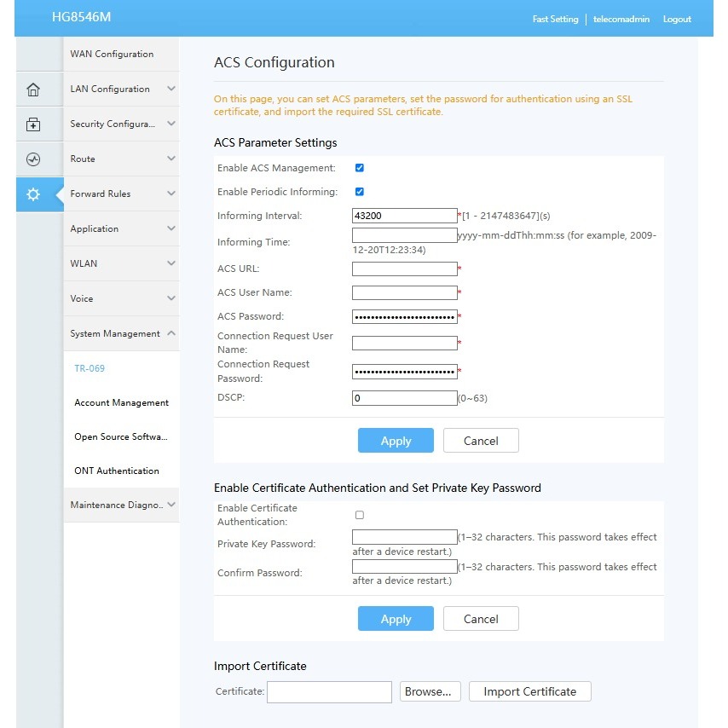Select the gear settings icon

pyautogui.click(x=33, y=194)
